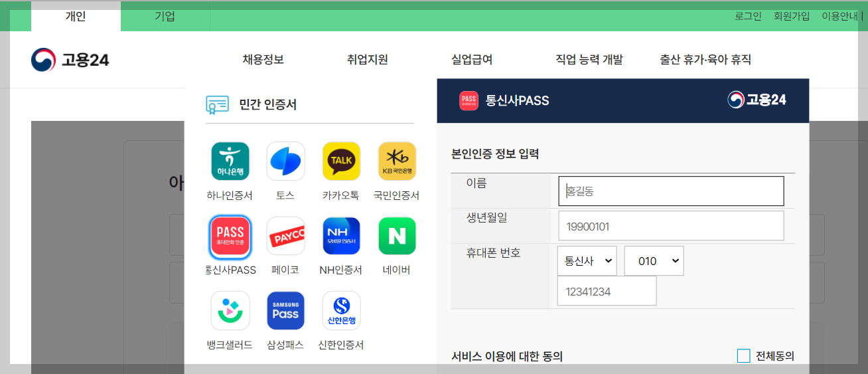Screen dimensions: 868x374
Task: Click the 휴대폰 번호 field label
Action: 494,252
